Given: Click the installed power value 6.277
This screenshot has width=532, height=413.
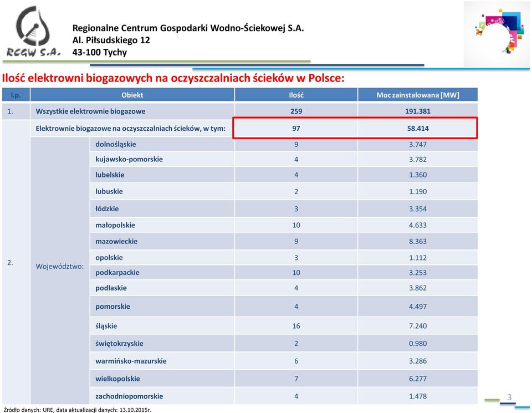Looking at the screenshot, I should point(418,379).
